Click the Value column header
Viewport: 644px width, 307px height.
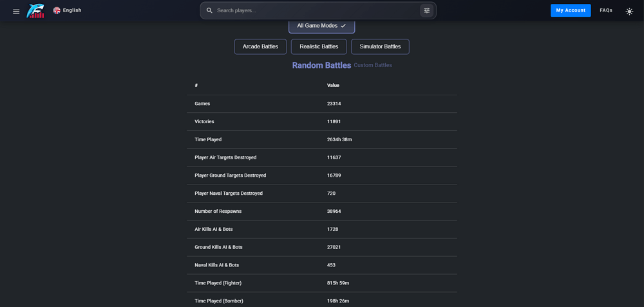pos(333,85)
